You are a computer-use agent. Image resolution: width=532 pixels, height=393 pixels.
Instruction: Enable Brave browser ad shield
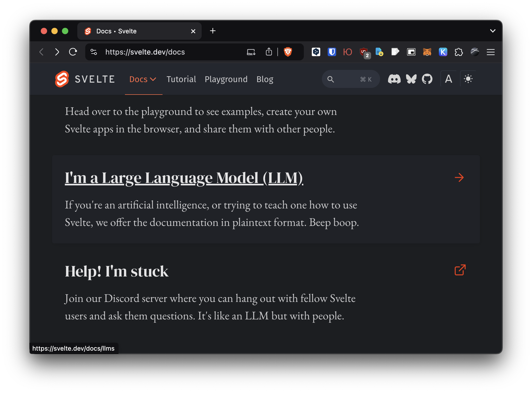click(288, 52)
